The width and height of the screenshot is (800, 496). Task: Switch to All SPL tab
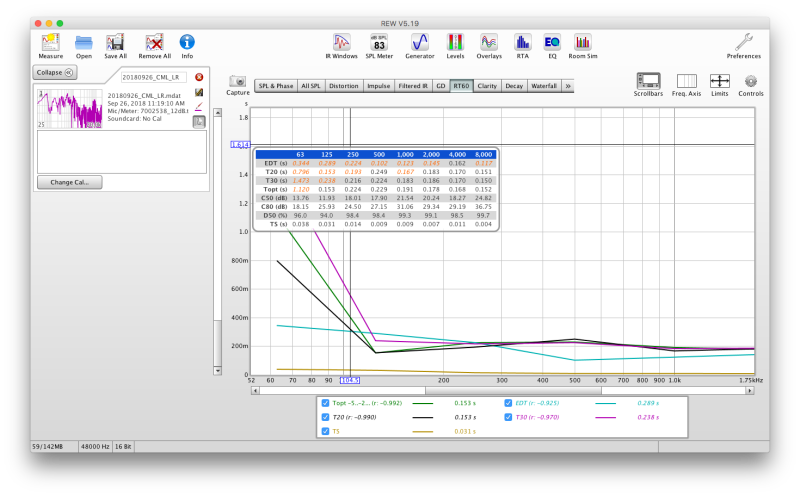[x=311, y=86]
